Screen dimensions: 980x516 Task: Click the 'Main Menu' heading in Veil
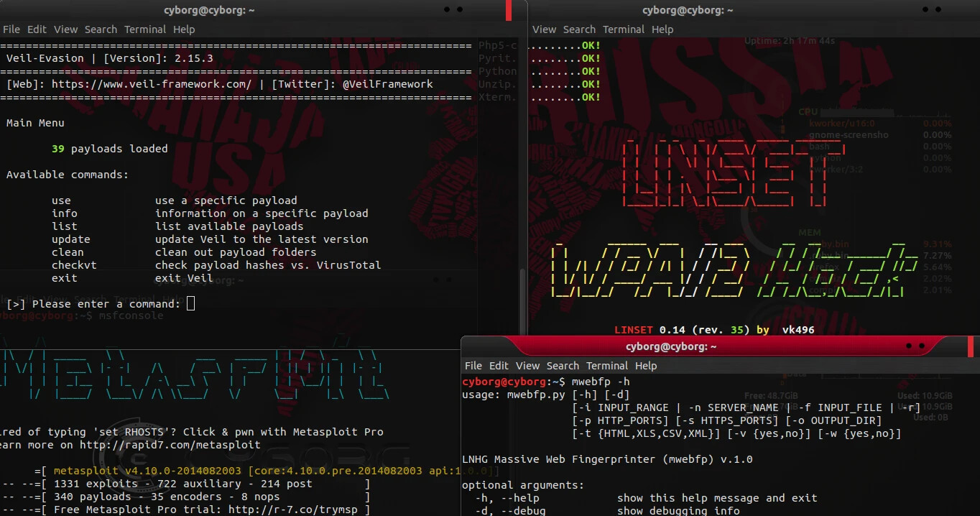pos(35,123)
